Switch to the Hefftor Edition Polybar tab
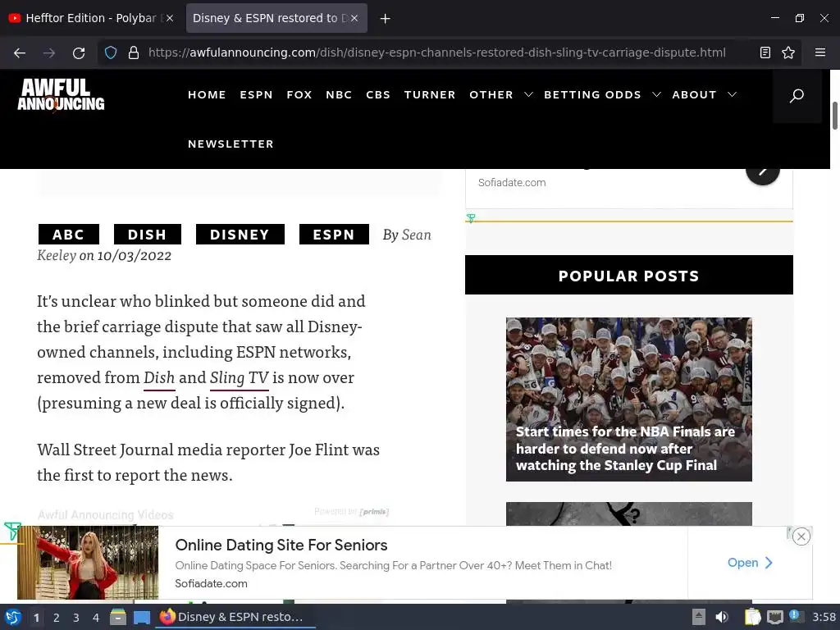The image size is (840, 630). 91,18
